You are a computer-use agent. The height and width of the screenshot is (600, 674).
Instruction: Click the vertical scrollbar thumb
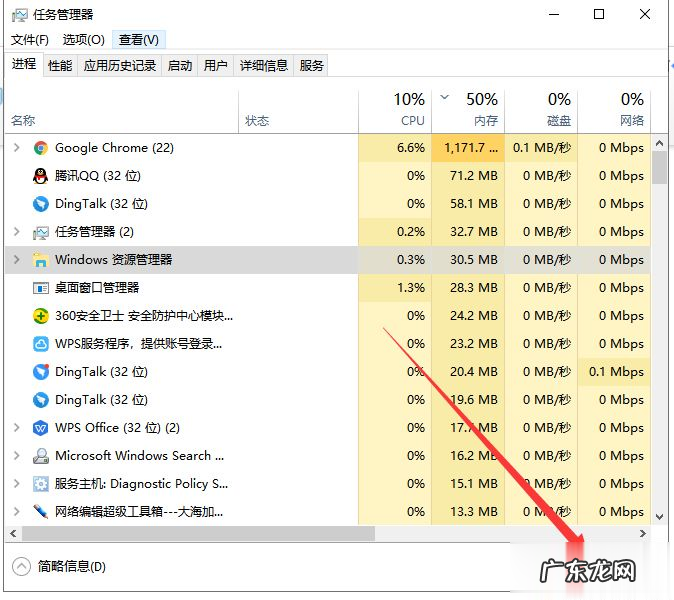(x=659, y=168)
